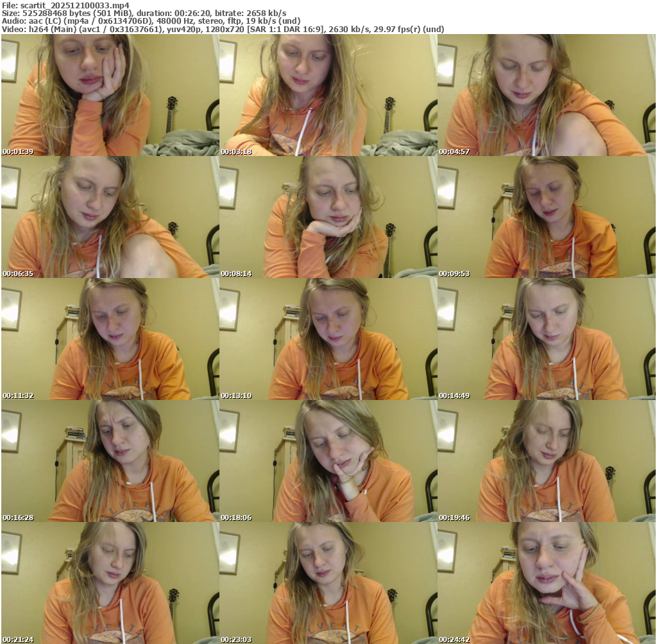Click the Size line showing 501 MiB
657x644 pixels.
click(144, 13)
